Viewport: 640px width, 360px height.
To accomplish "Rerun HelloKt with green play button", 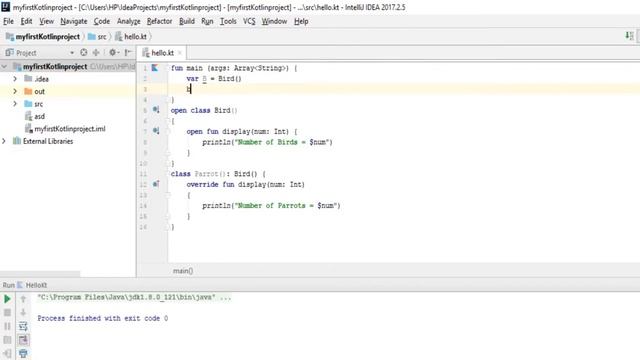I will click(x=7, y=299).
